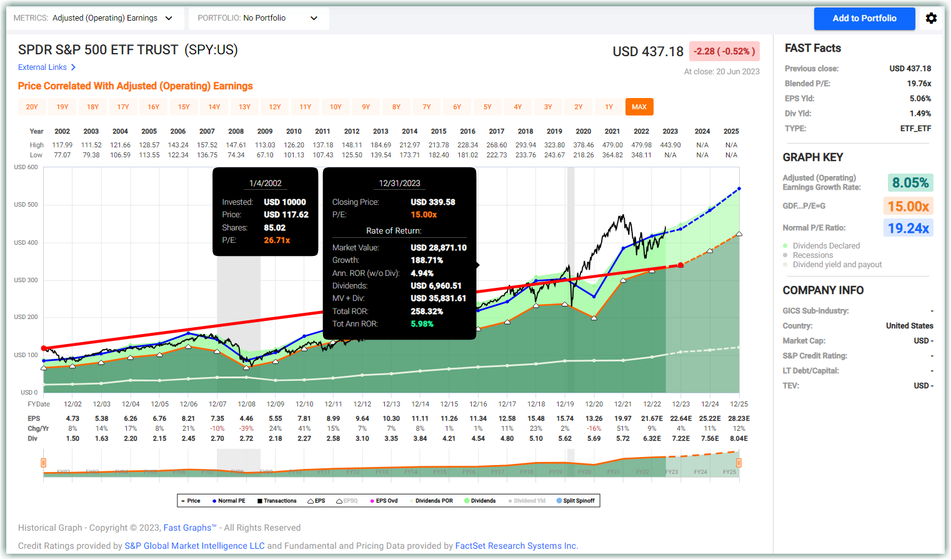This screenshot has height=560, width=951.
Task: Toggle the Normal PE legend item
Action: [229, 501]
